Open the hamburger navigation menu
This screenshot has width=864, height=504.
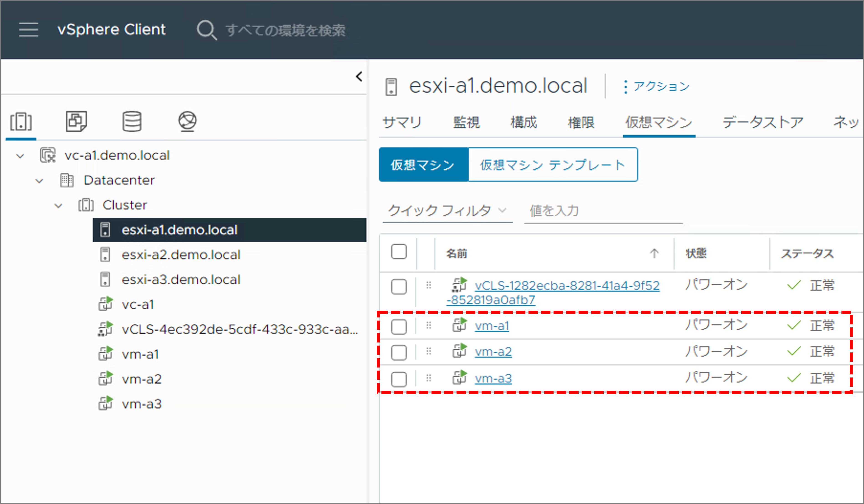click(x=28, y=30)
